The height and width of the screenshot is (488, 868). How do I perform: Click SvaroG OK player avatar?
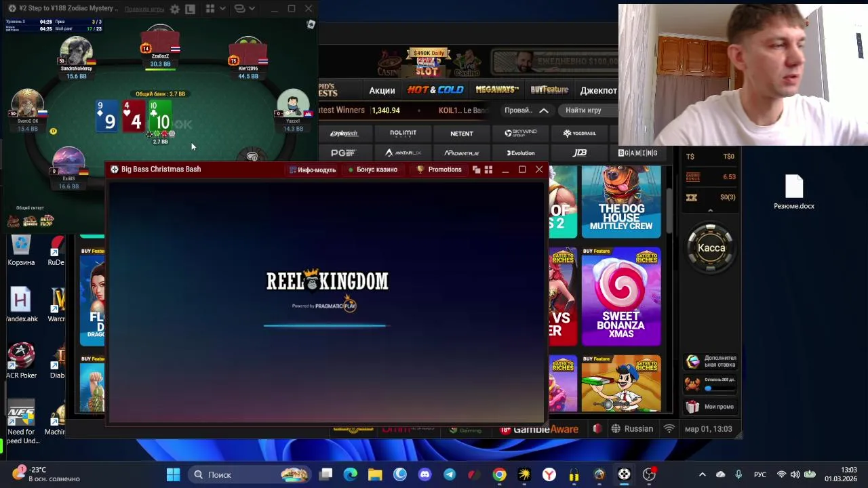pos(27,104)
